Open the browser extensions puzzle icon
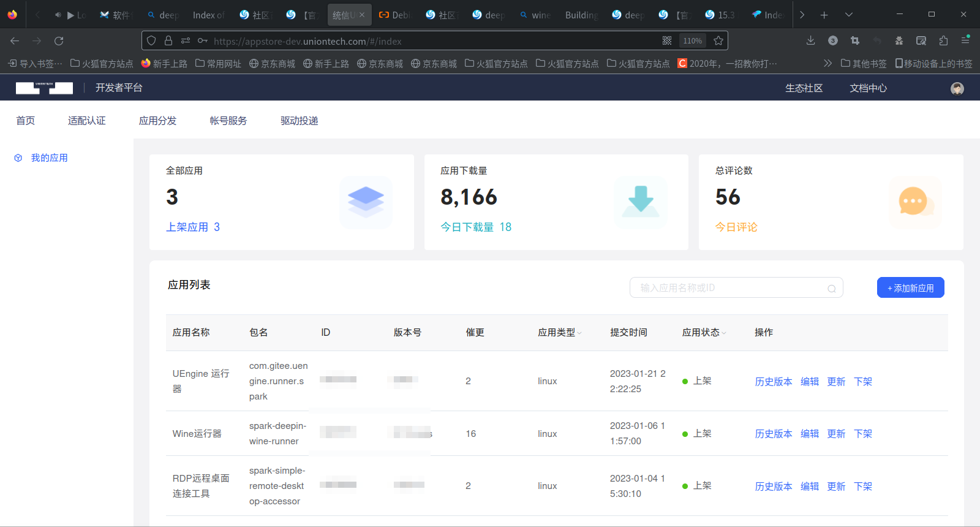Viewport: 980px width, 527px height. (943, 41)
